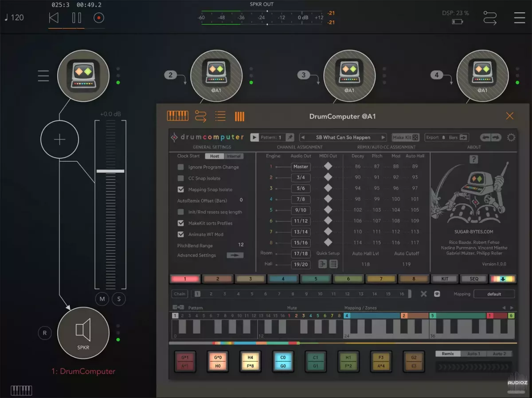This screenshot has width=532, height=398.
Task: Undo with the left arrow in plugin header
Action: [486, 137]
